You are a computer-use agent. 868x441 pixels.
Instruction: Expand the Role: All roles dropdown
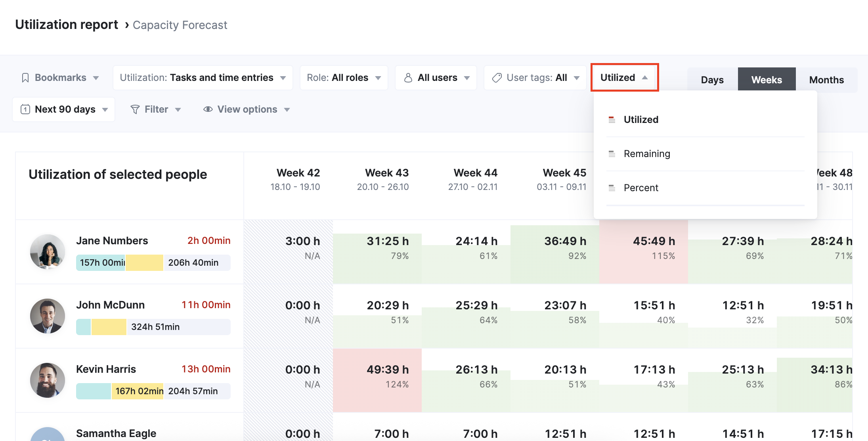click(344, 78)
